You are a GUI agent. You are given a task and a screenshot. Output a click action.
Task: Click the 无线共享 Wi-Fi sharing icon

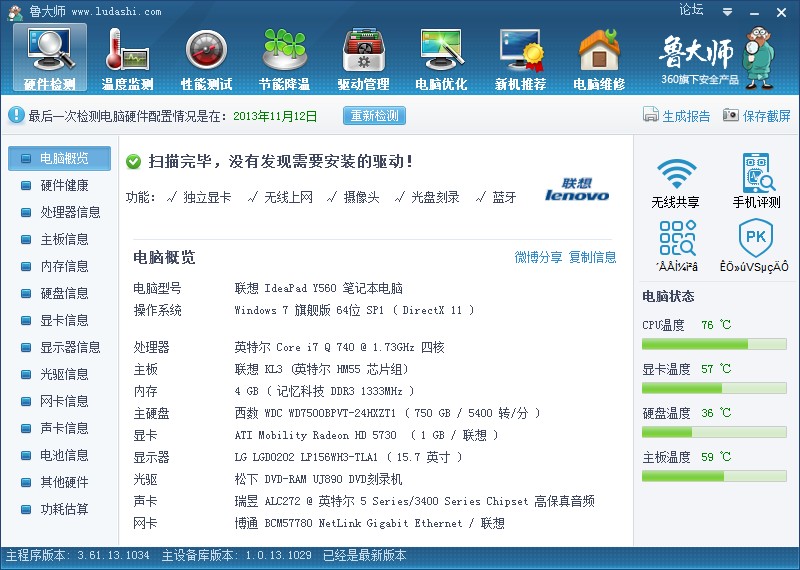click(676, 181)
